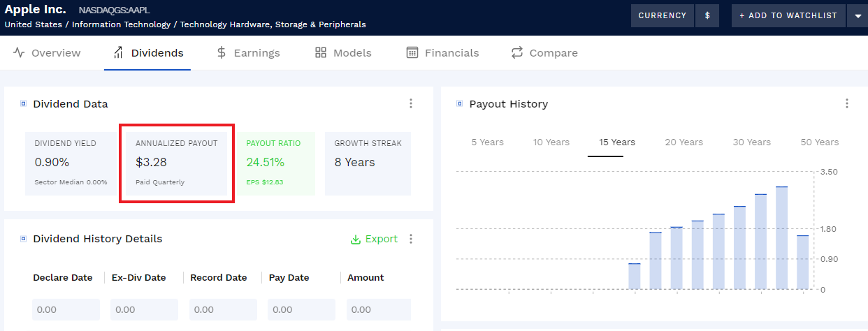The width and height of the screenshot is (868, 331).
Task: Click the field under Record Date
Action: [223, 309]
